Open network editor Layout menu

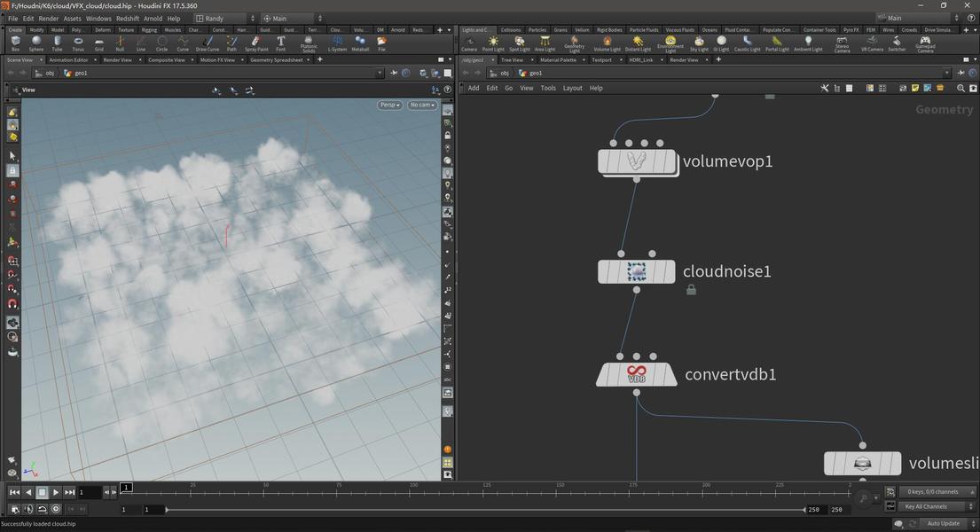pos(573,88)
